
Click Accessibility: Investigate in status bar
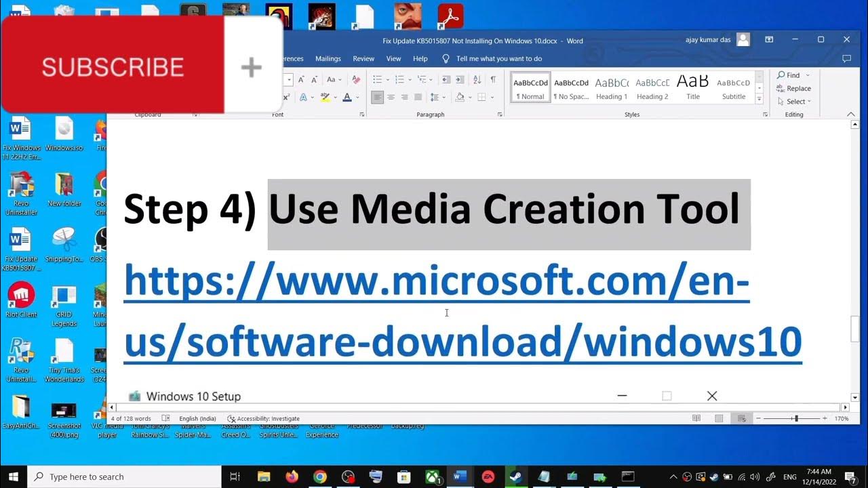(264, 418)
